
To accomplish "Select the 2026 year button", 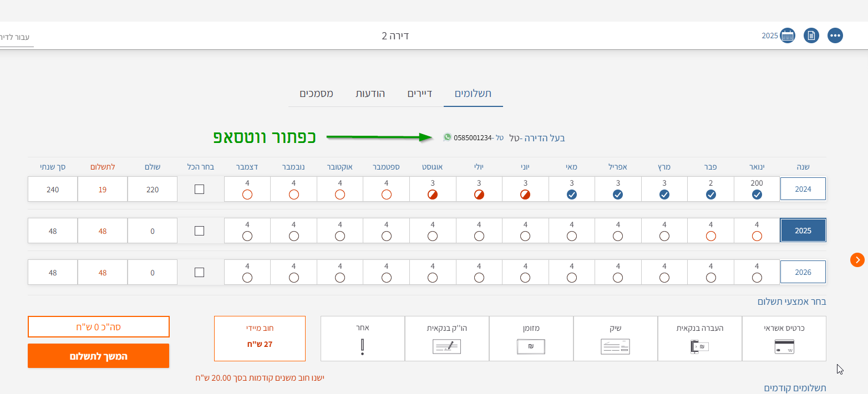I will point(803,272).
